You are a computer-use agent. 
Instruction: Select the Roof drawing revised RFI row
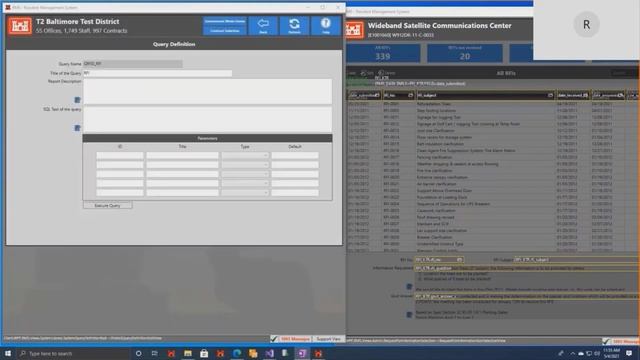tap(493, 217)
